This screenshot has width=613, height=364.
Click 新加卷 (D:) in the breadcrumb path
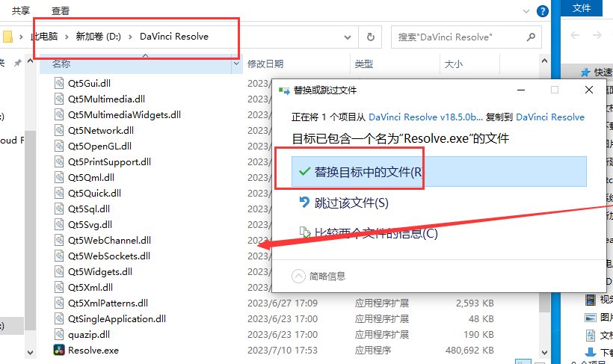coord(98,37)
